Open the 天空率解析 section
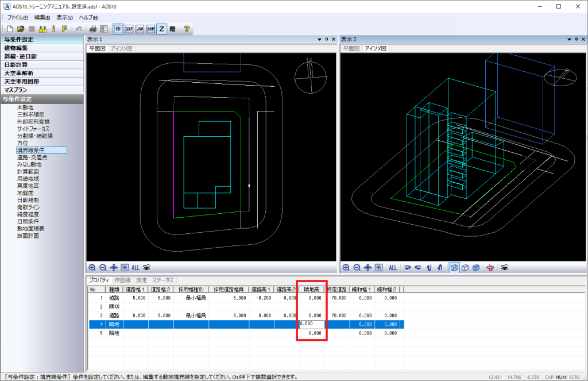The width and height of the screenshot is (588, 381). [42, 73]
